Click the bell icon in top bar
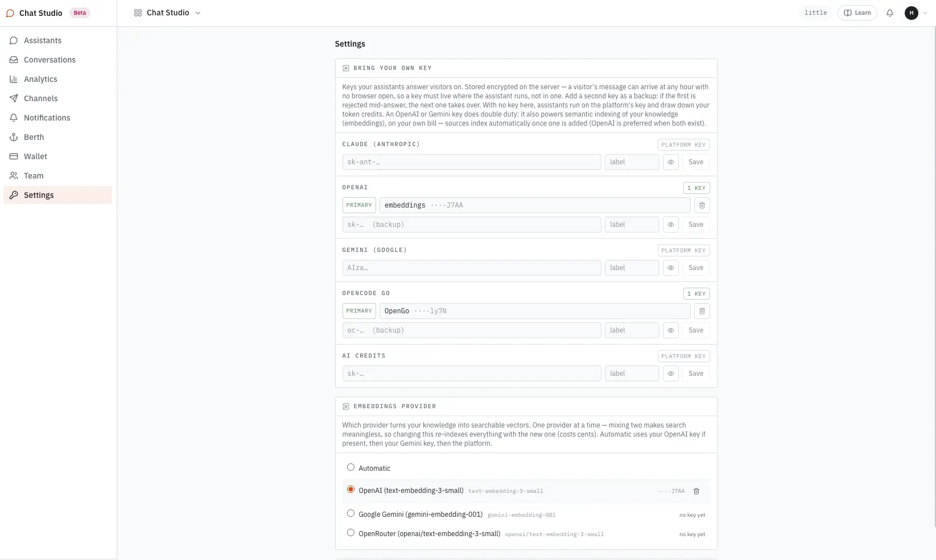This screenshot has width=936, height=560. (x=890, y=13)
